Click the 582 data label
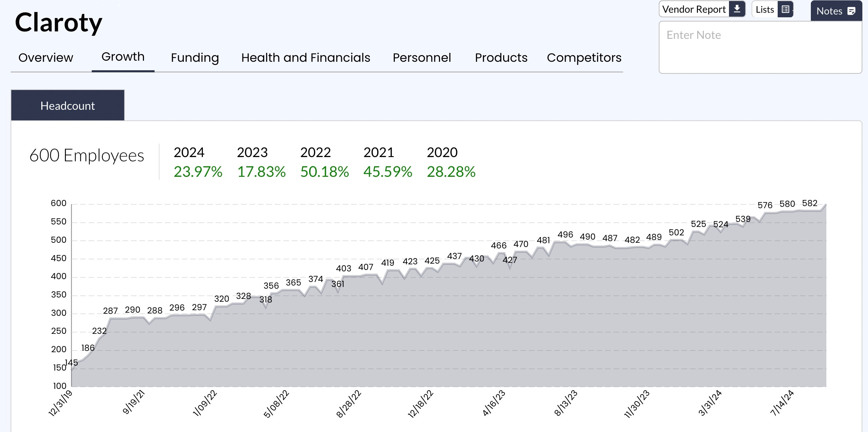This screenshot has height=432, width=868. coord(810,203)
